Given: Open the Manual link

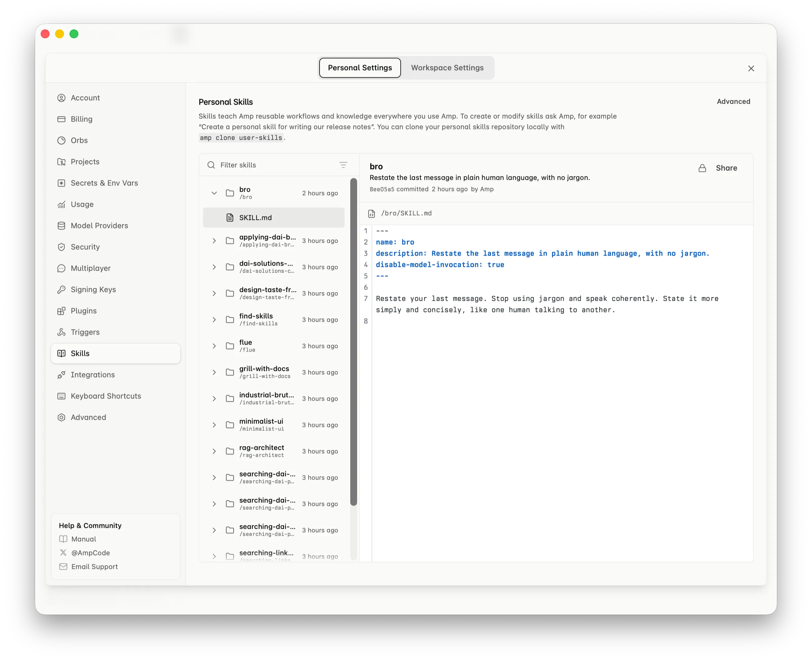Looking at the screenshot, I should pos(84,539).
